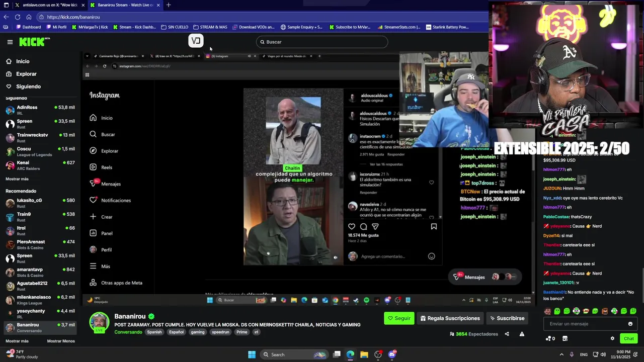
Task: Open Explorar in Kick sidebar
Action: click(26, 74)
